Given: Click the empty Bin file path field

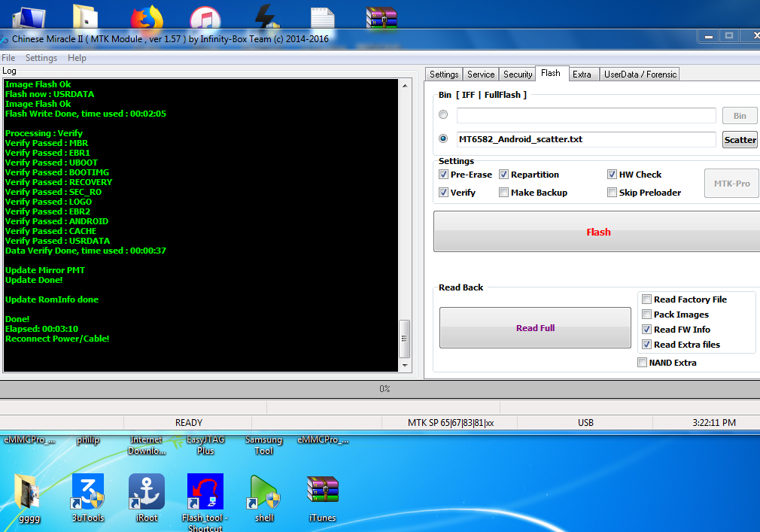Looking at the screenshot, I should click(586, 115).
